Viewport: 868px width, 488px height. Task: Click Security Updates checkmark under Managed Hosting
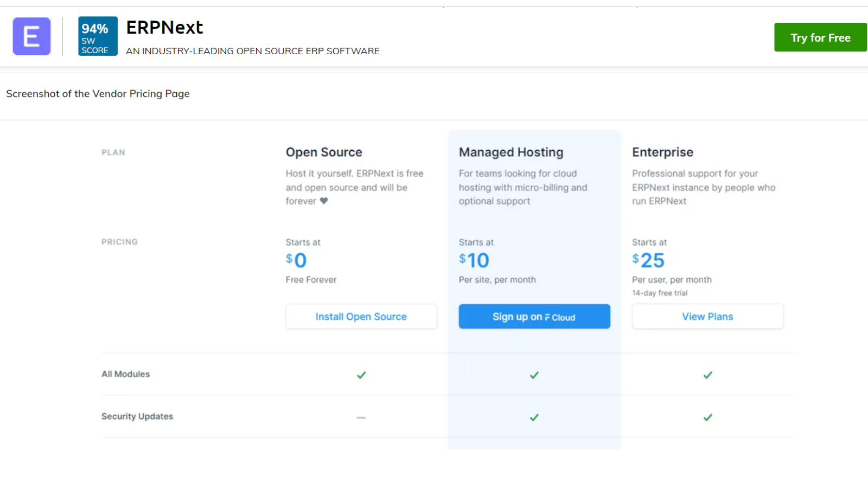[x=534, y=417]
